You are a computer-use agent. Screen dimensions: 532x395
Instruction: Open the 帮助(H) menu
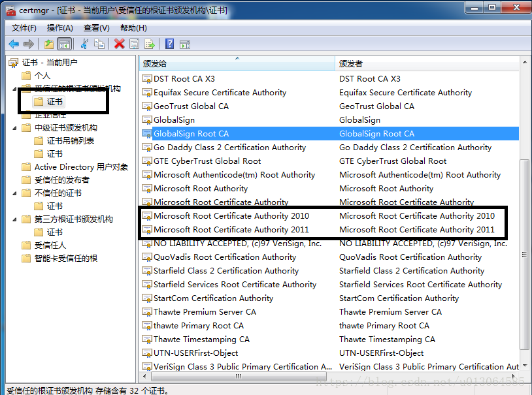pyautogui.click(x=133, y=28)
